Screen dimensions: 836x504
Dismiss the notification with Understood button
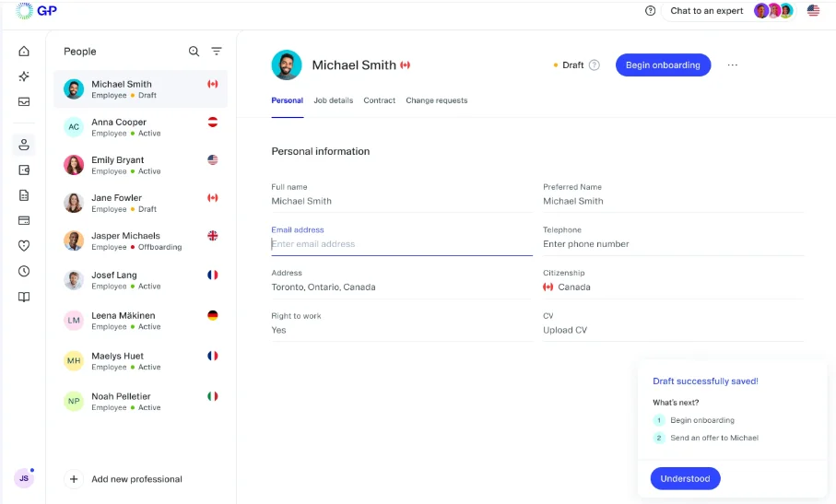(685, 479)
